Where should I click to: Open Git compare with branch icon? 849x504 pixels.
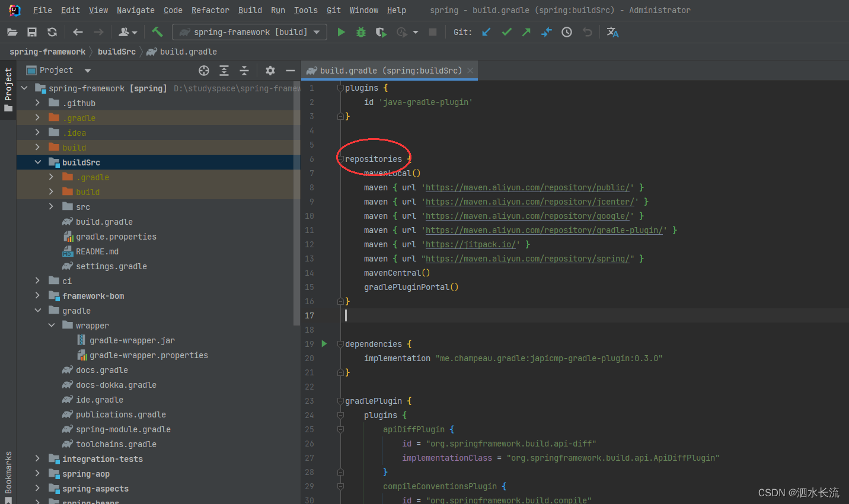tap(547, 32)
